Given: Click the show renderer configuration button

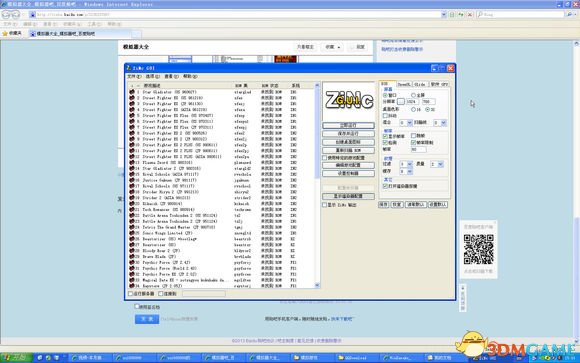Looking at the screenshot, I should [348, 196].
